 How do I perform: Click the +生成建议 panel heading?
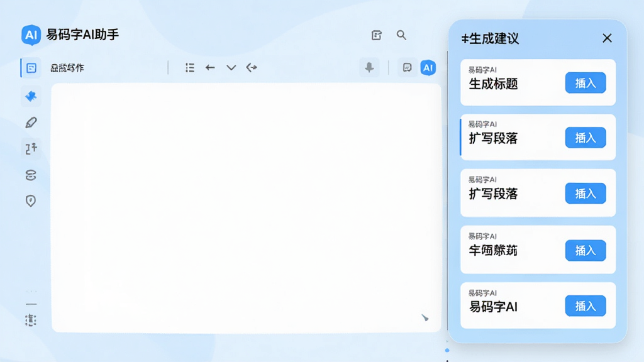490,38
